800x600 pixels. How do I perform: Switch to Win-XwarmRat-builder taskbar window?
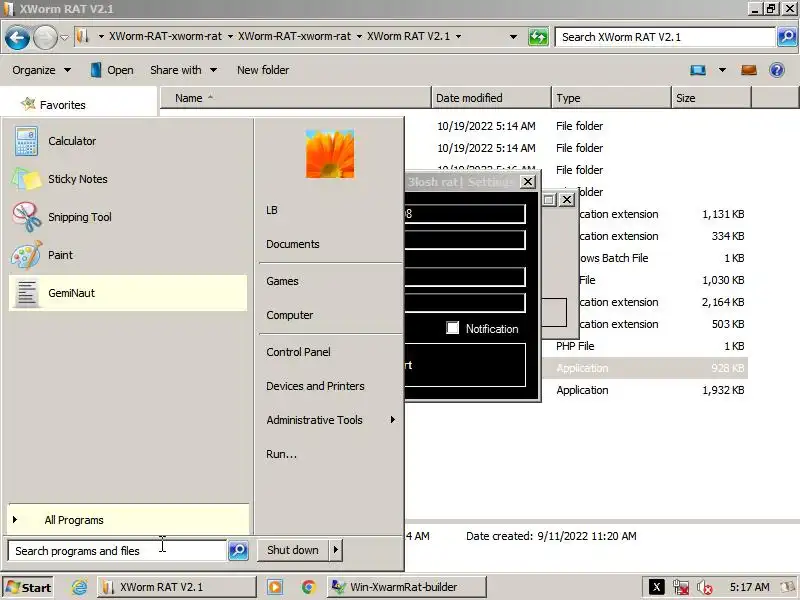click(406, 587)
